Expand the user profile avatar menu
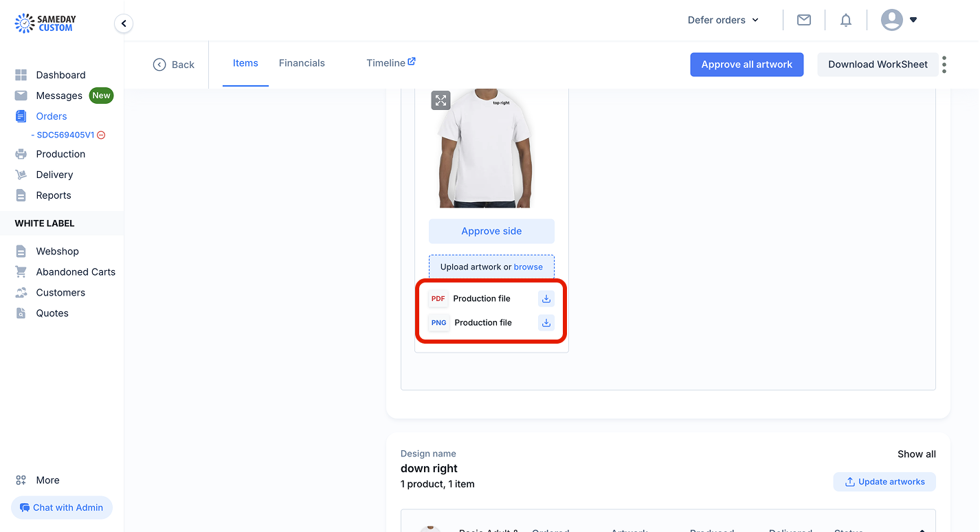Viewport: 980px width, 532px height. point(899,20)
